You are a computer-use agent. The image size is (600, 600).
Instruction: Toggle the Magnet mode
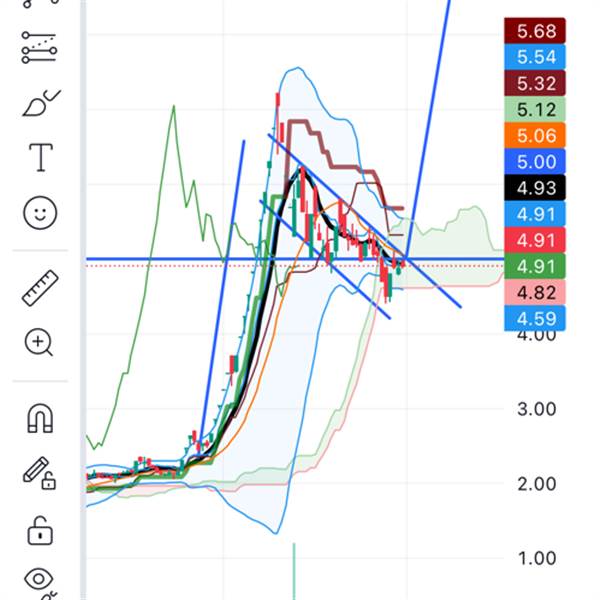click(40, 418)
